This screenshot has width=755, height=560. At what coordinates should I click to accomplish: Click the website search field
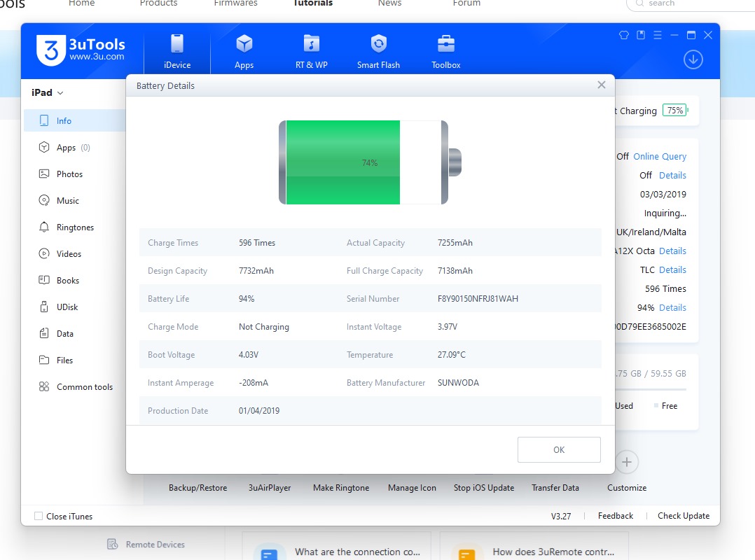[x=691, y=4]
